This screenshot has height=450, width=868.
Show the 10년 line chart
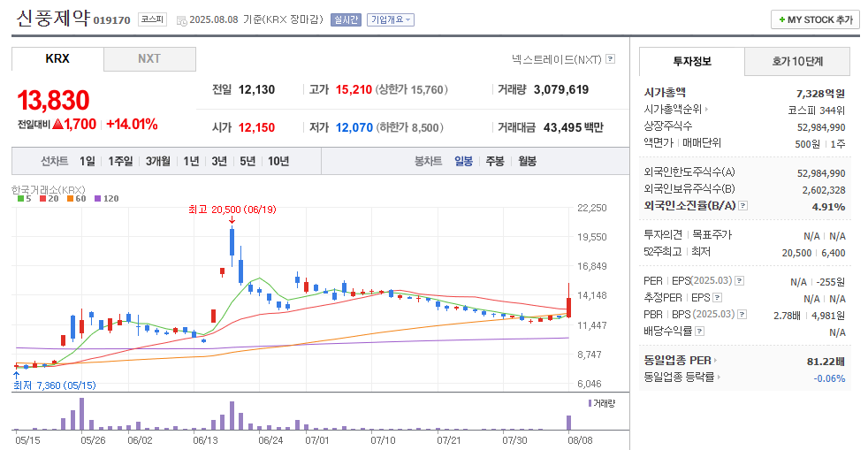point(278,161)
